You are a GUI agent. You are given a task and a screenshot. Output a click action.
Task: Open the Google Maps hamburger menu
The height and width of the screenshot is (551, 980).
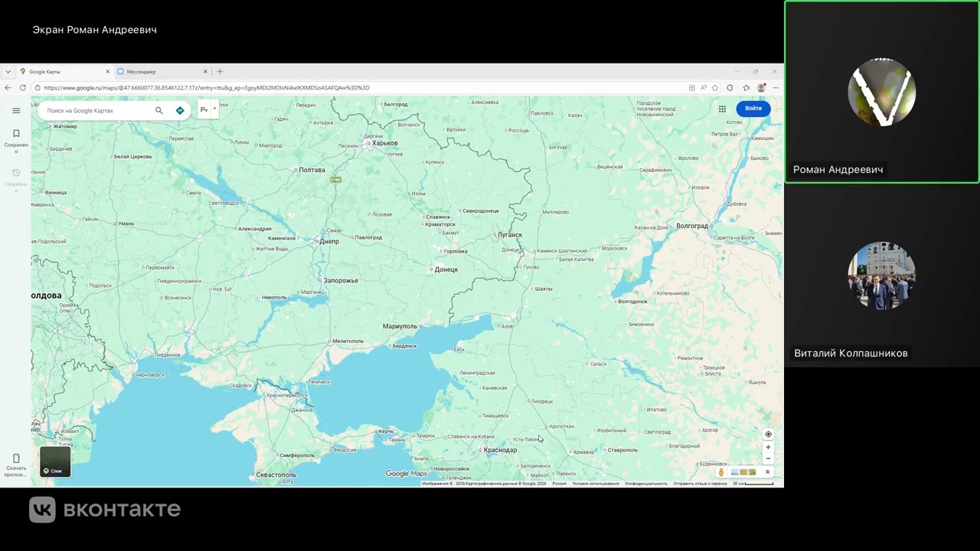16,110
